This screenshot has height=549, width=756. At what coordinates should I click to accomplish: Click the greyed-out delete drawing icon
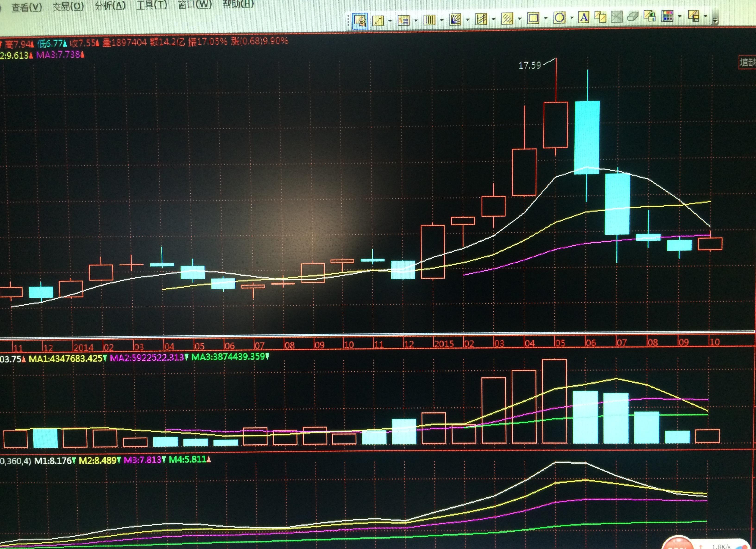[617, 16]
